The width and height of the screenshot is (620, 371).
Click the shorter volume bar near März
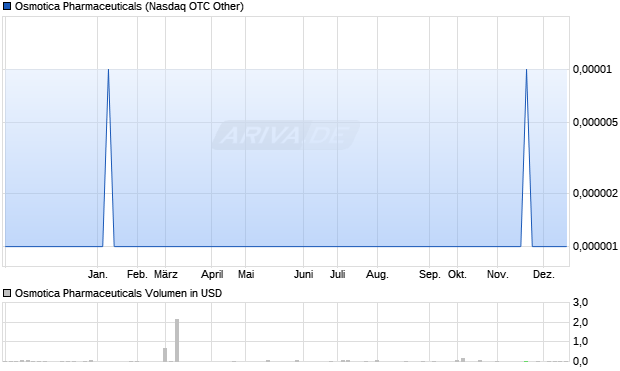click(x=165, y=355)
